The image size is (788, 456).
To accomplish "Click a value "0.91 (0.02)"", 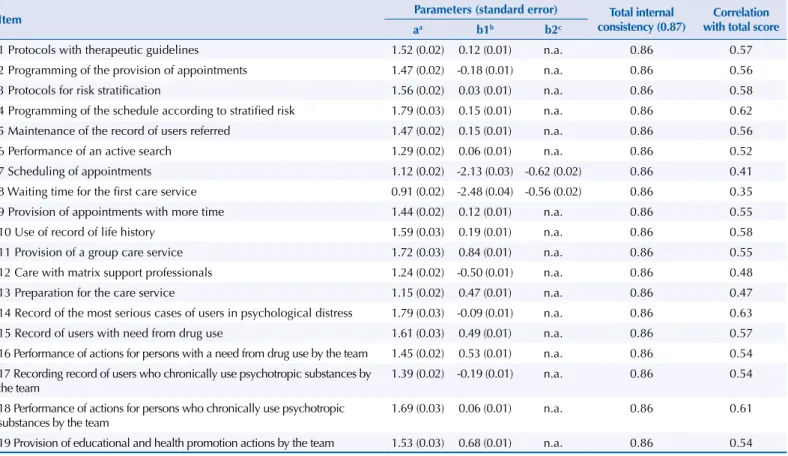I will [x=418, y=192].
